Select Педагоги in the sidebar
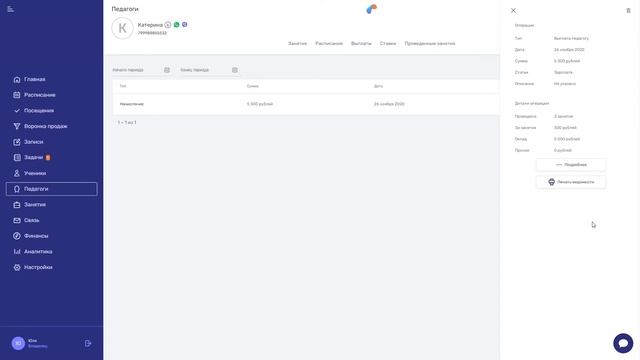 tap(51, 189)
